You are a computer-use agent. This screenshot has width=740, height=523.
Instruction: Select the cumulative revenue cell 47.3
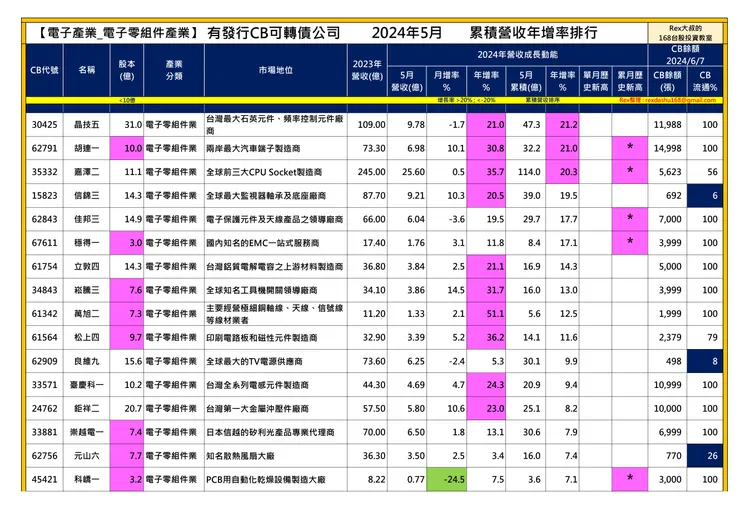click(x=526, y=125)
